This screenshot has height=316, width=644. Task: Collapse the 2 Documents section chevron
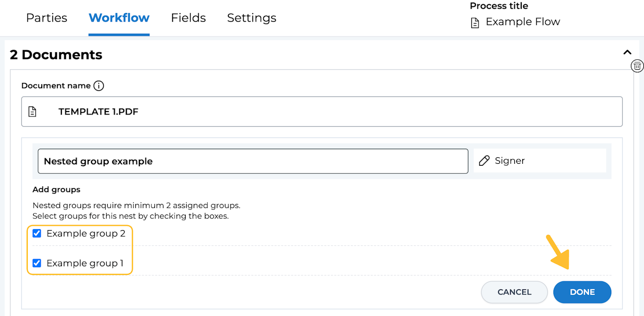tap(627, 52)
